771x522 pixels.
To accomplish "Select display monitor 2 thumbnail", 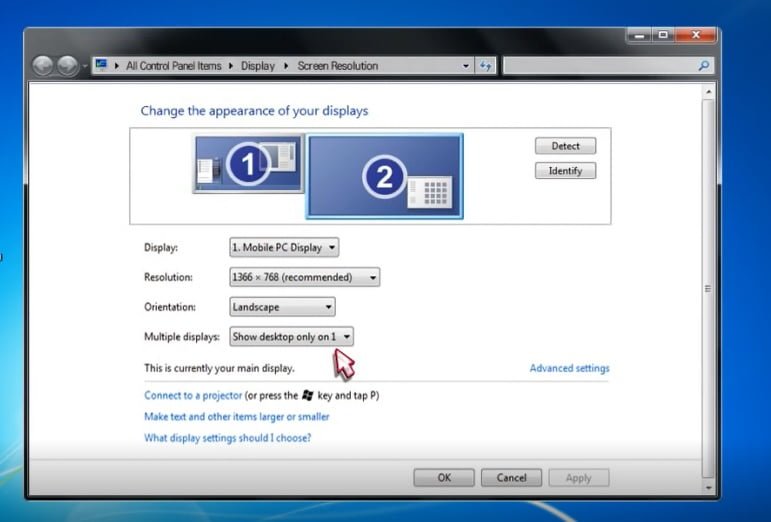I will point(385,176).
